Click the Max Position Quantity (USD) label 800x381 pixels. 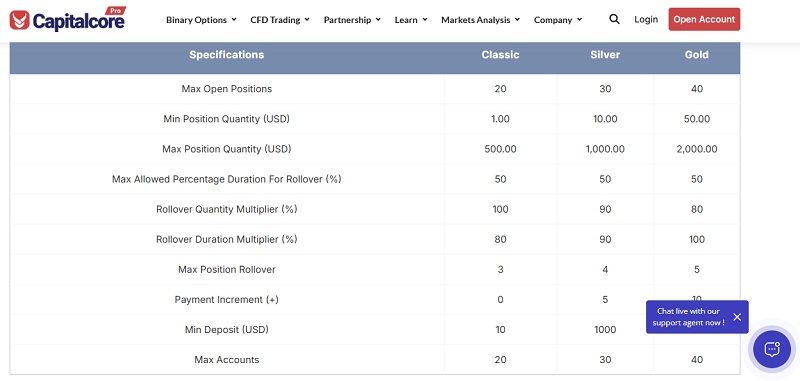(x=227, y=149)
